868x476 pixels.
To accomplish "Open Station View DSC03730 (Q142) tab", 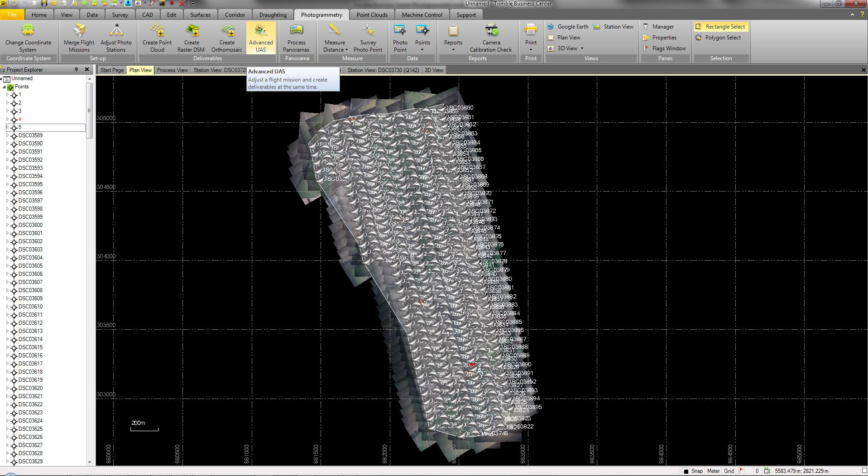I will tap(383, 70).
